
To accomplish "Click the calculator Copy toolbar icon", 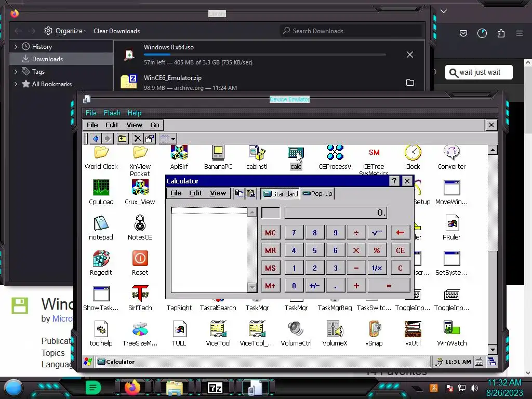I will pyautogui.click(x=239, y=193).
